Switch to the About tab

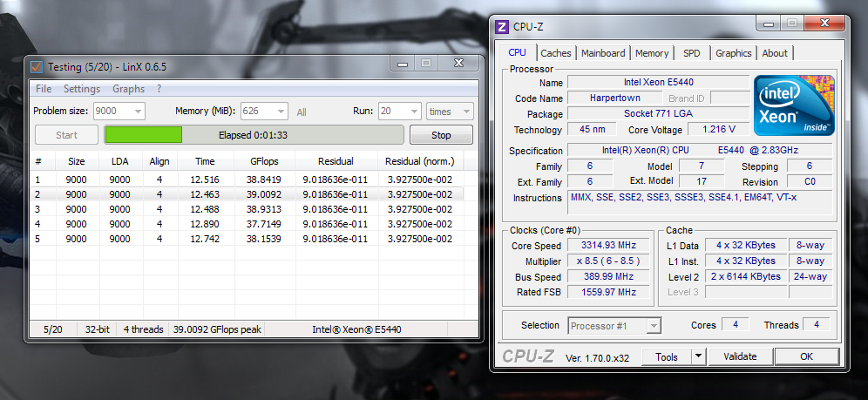[x=775, y=53]
